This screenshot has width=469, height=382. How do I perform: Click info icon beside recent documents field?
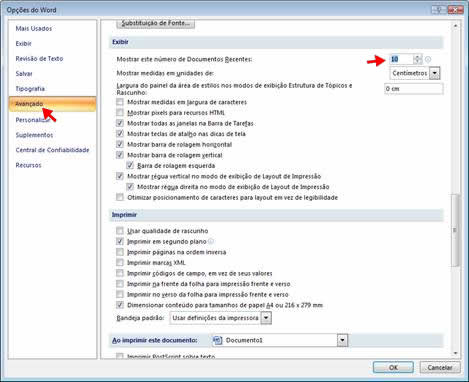tap(428, 59)
